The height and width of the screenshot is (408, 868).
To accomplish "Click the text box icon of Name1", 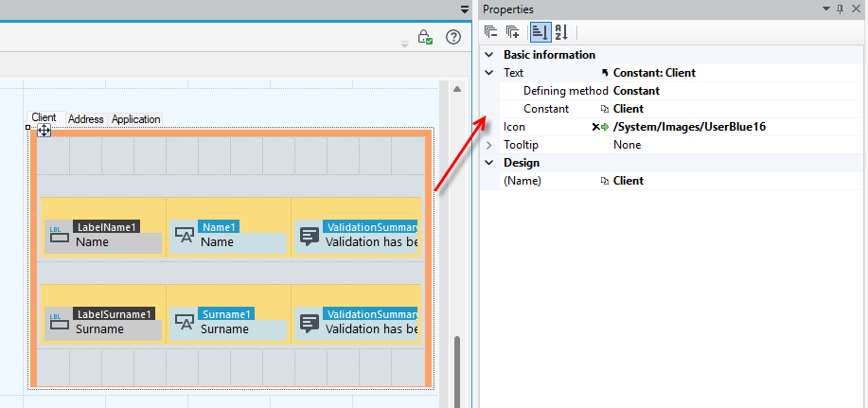I will (x=185, y=236).
